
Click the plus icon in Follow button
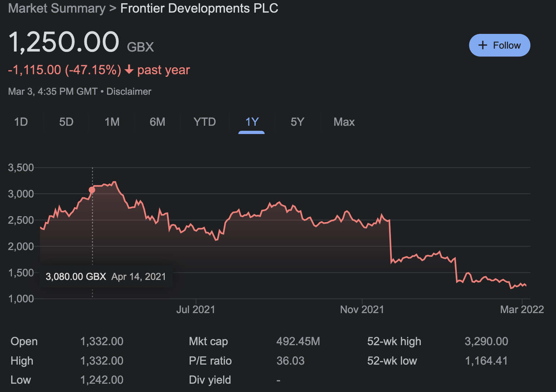click(x=482, y=45)
